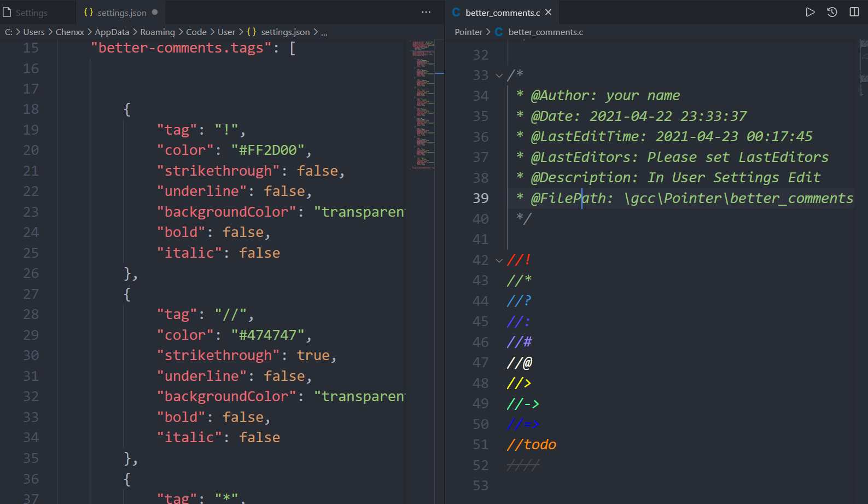This screenshot has width=868, height=504.
Task: Collapse the block comment at line 33
Action: pyautogui.click(x=499, y=76)
